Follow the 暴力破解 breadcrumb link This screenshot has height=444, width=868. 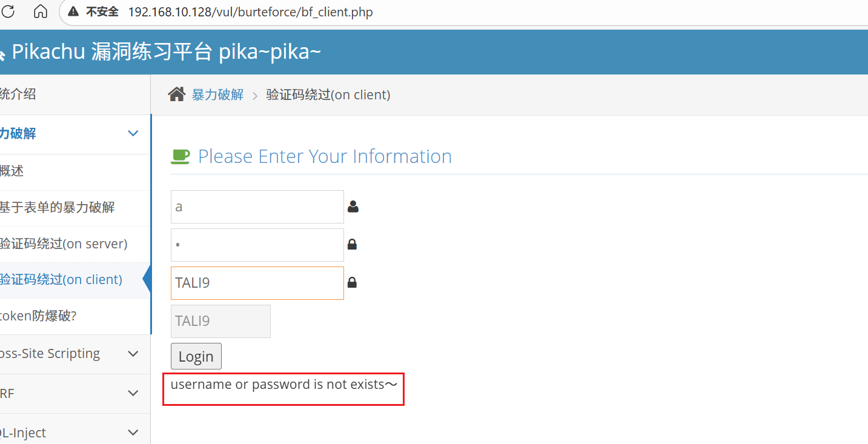pos(217,94)
